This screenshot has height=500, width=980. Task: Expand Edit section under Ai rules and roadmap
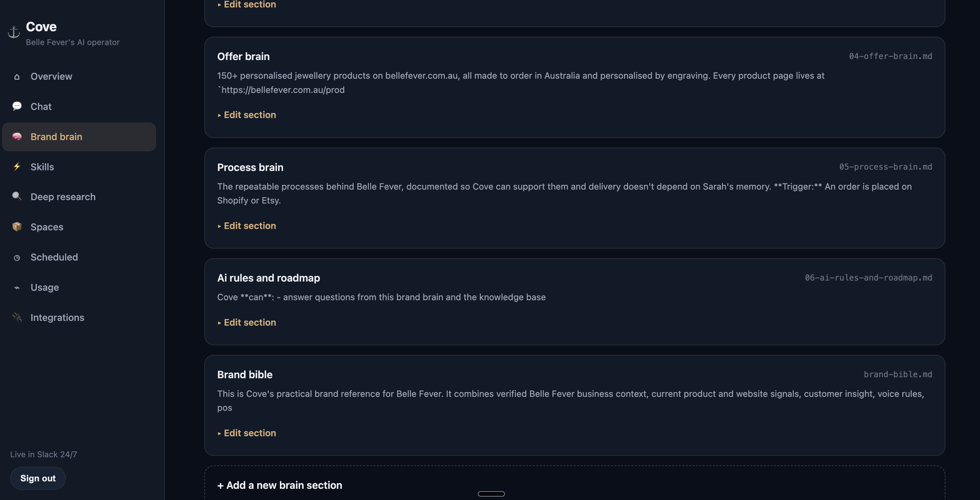coord(246,323)
